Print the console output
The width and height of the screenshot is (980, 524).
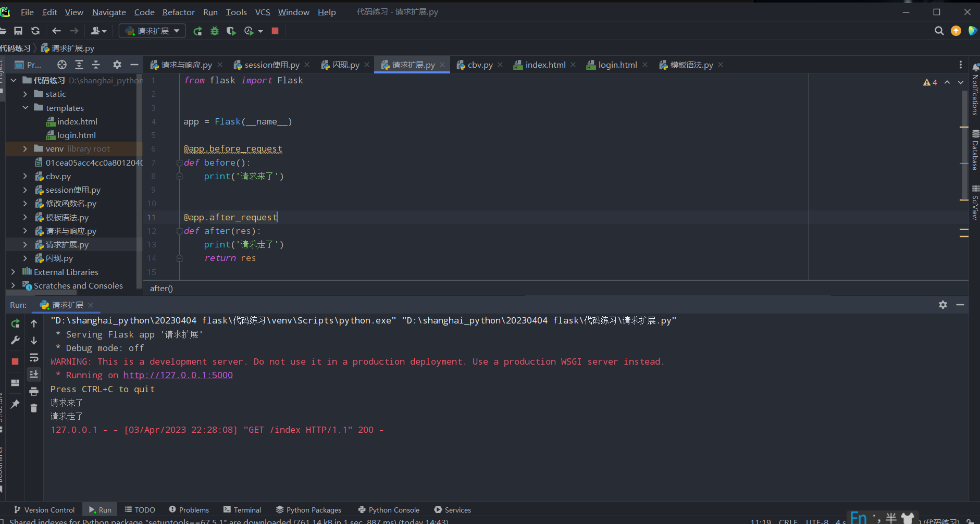[x=34, y=391]
